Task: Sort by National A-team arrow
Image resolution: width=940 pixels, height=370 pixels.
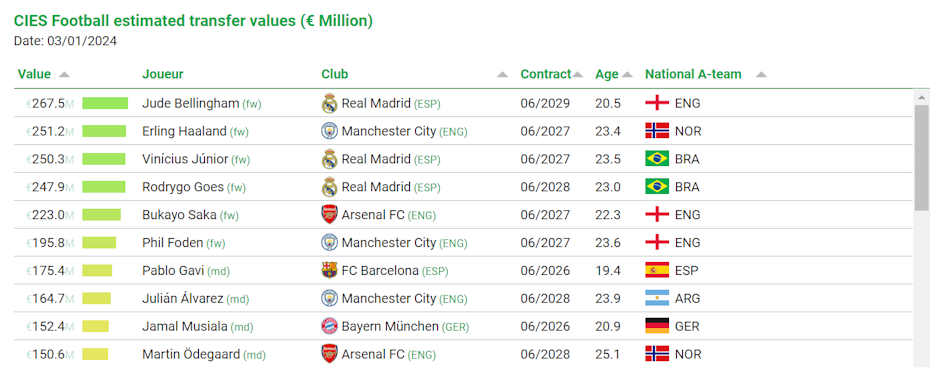Action: pyautogui.click(x=761, y=75)
